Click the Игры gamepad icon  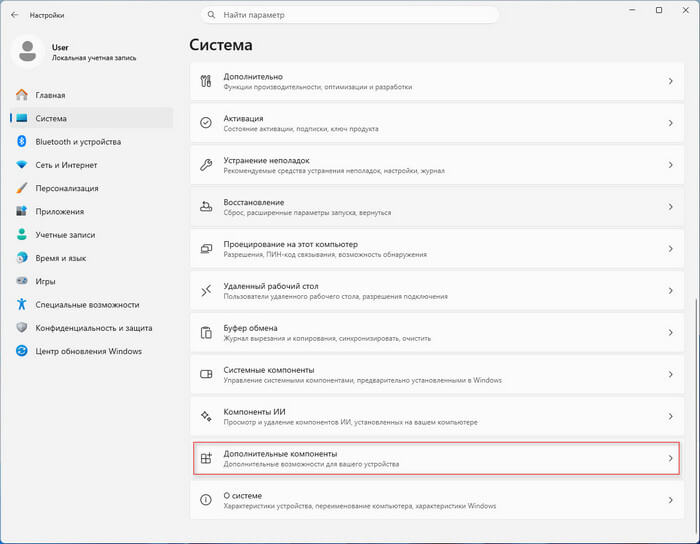[21, 281]
